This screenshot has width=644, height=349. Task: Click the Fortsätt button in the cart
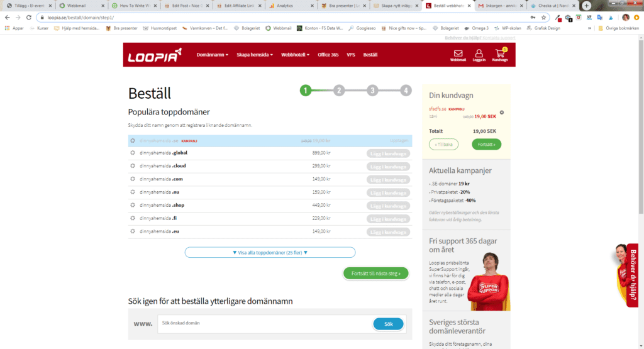[x=486, y=145]
